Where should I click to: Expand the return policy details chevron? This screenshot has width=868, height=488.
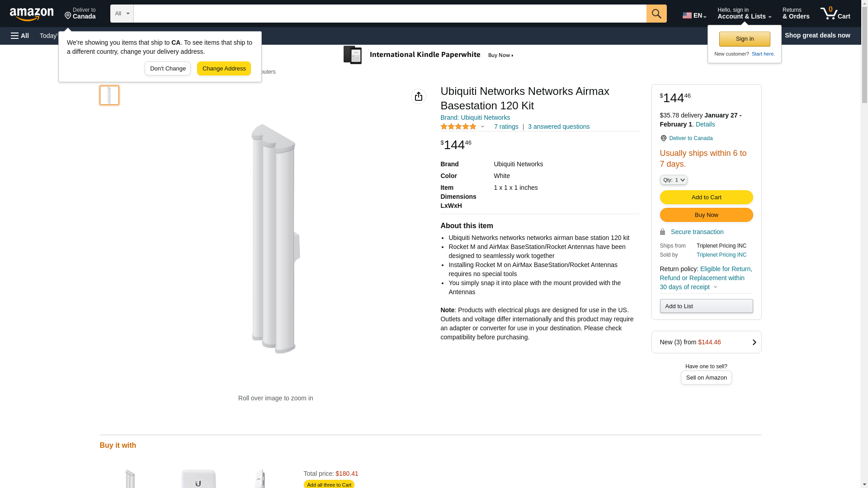tap(715, 287)
